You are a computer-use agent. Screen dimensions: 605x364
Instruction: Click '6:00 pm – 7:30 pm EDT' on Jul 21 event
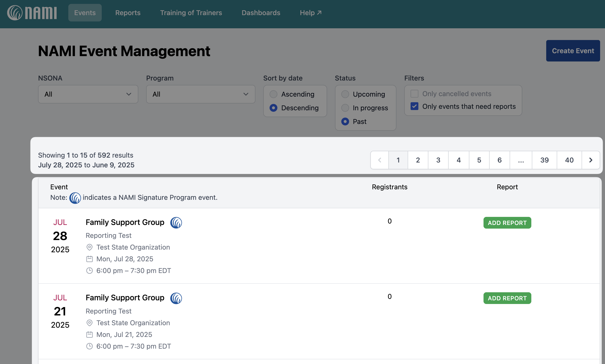click(134, 346)
